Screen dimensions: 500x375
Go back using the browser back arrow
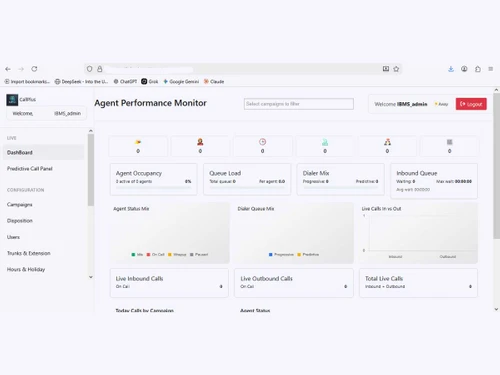8,69
